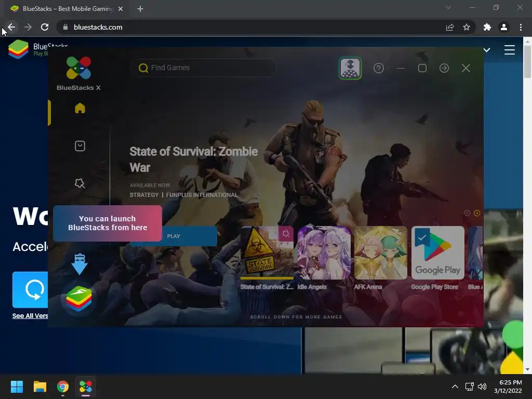Viewport: 532px width, 399px height.
Task: Go to previous carousel item arrow
Action: click(467, 213)
